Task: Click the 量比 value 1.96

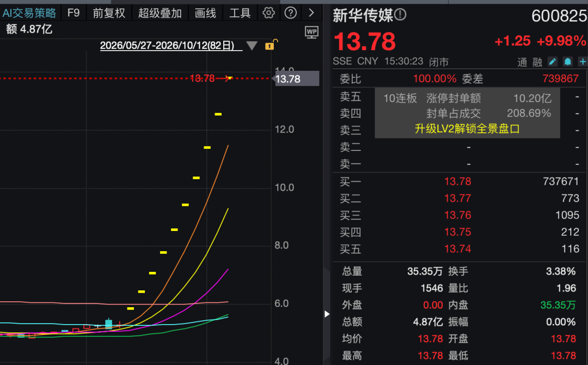Action: (x=566, y=289)
